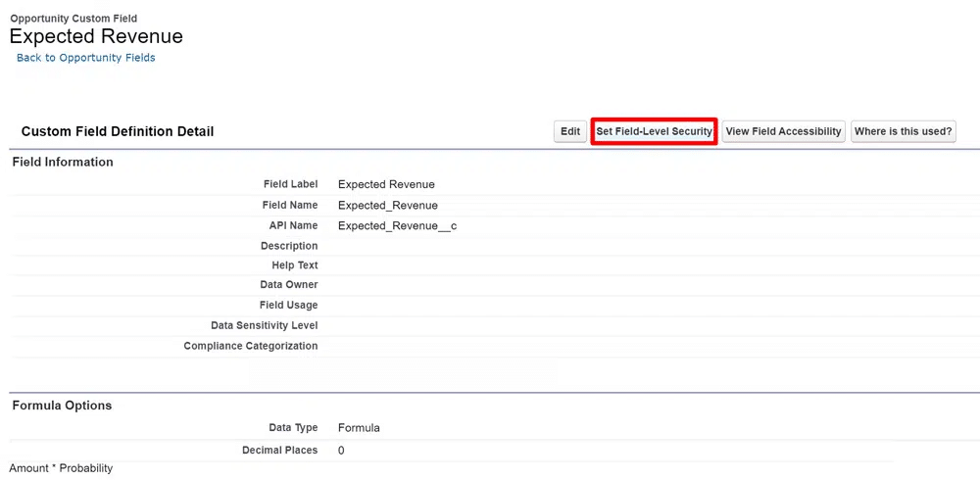Click the Compliance Categorization label
This screenshot has width=980, height=480.
[x=251, y=346]
